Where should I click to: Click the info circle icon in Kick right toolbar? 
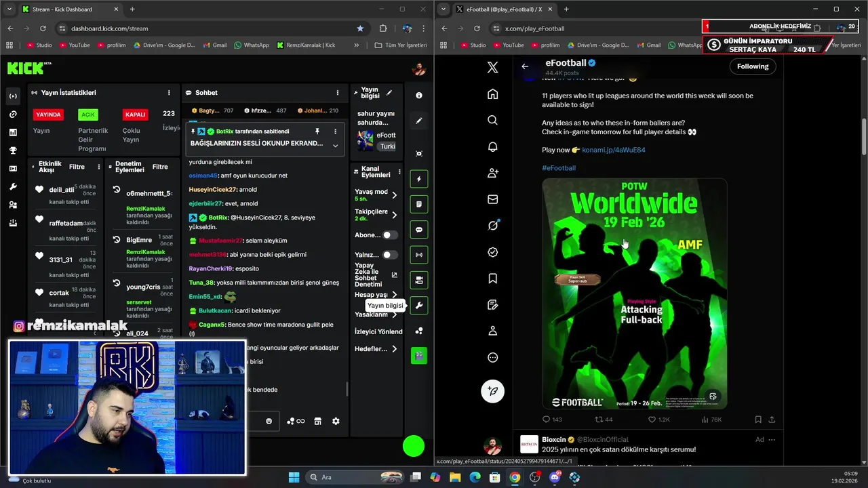[419, 96]
